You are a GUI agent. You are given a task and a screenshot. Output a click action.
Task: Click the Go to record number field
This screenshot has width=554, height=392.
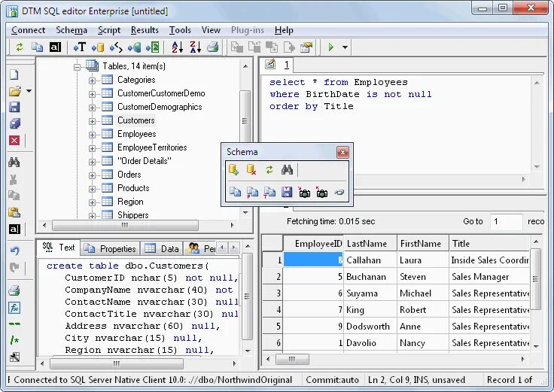pos(506,221)
